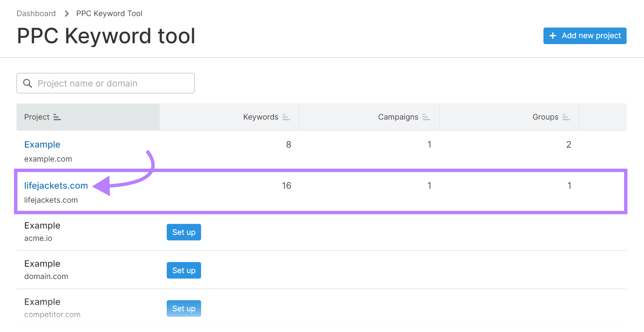
Task: Click the plus icon inside Add new project
Action: point(553,36)
